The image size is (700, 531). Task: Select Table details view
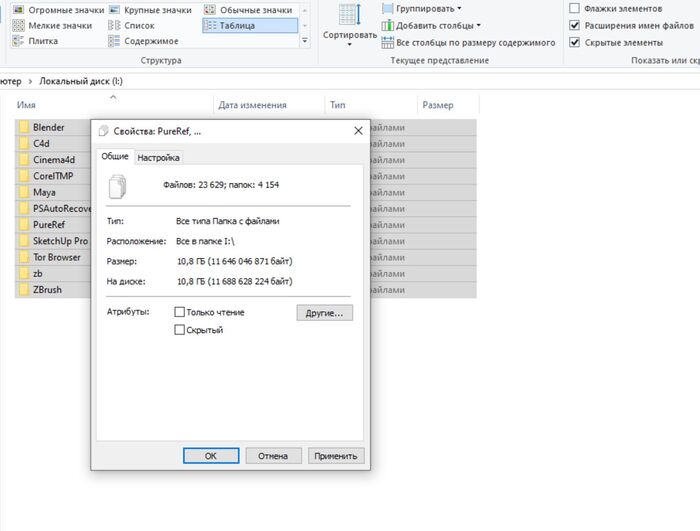(250, 25)
